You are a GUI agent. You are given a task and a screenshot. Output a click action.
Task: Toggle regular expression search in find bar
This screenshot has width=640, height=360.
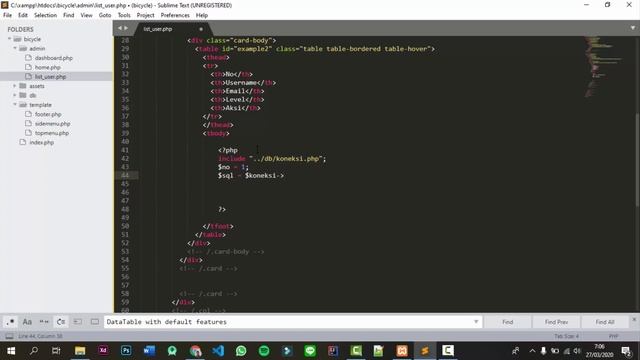pos(10,322)
